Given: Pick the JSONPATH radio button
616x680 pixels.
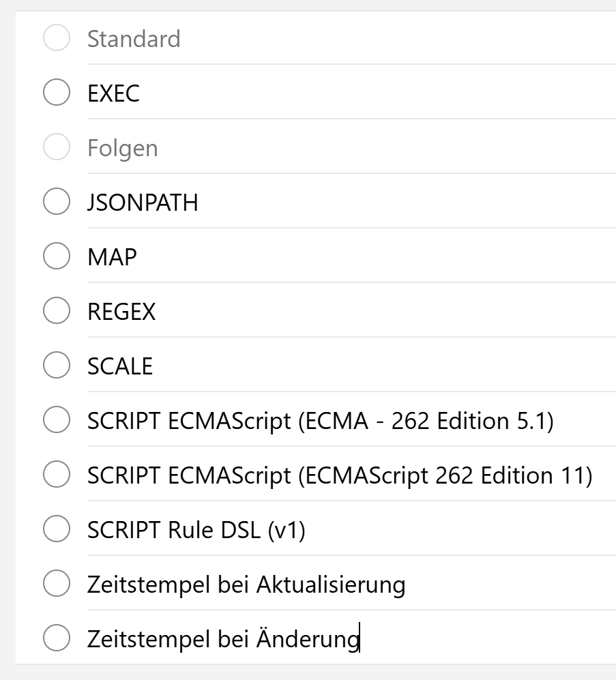Looking at the screenshot, I should pyautogui.click(x=56, y=202).
